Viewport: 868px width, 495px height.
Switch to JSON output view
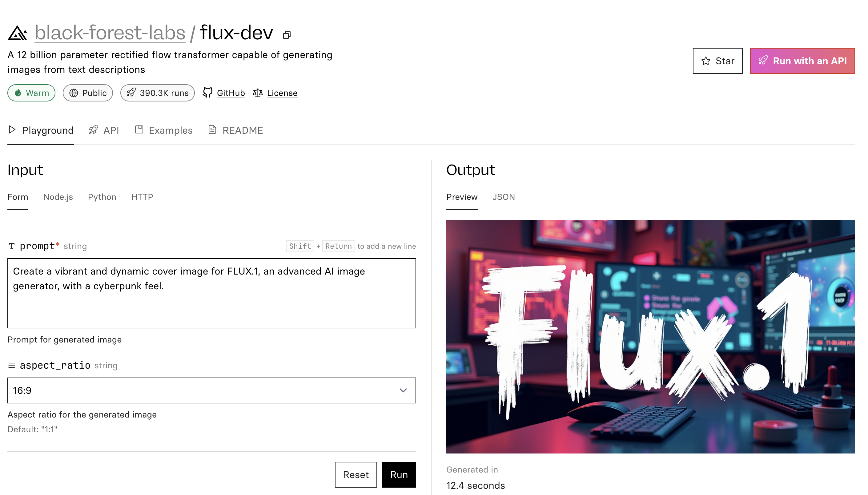pyautogui.click(x=503, y=196)
